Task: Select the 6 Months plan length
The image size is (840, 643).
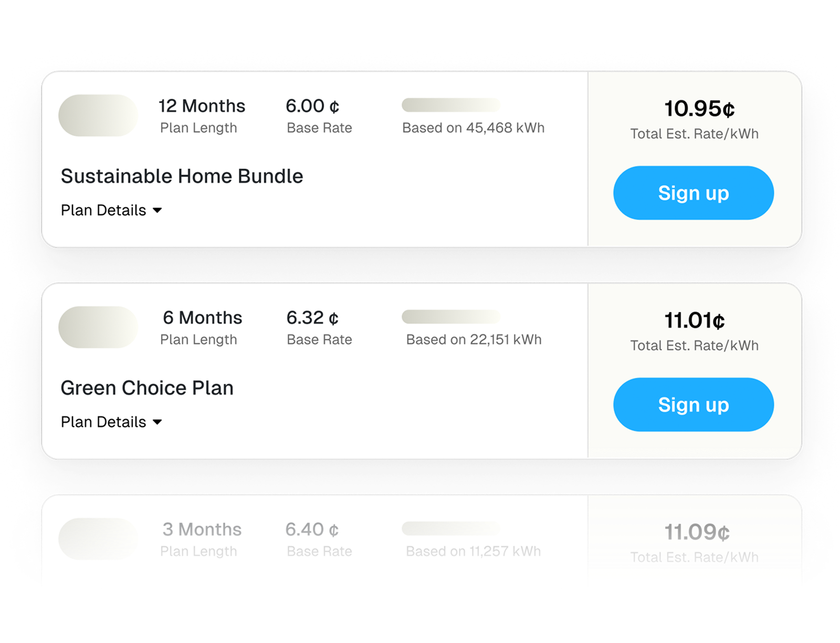Action: click(202, 318)
